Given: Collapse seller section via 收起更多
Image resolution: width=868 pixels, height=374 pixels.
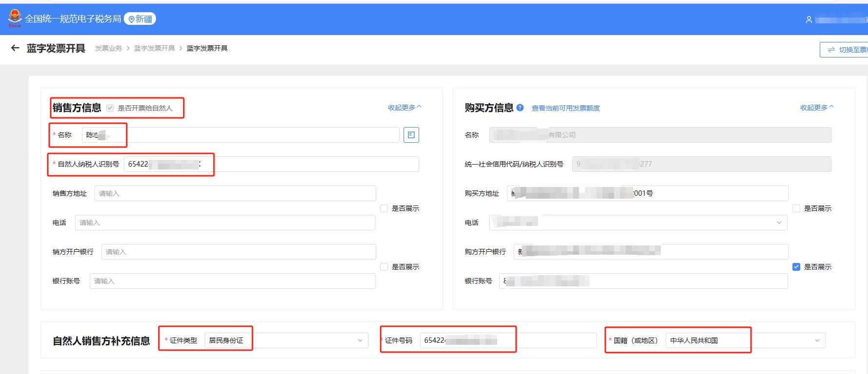Looking at the screenshot, I should click(405, 108).
